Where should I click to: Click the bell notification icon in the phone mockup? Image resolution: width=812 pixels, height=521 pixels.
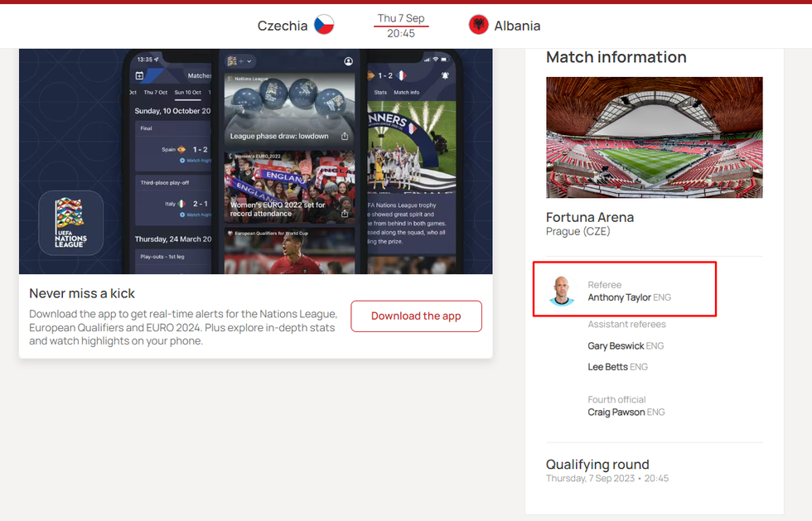[445, 75]
